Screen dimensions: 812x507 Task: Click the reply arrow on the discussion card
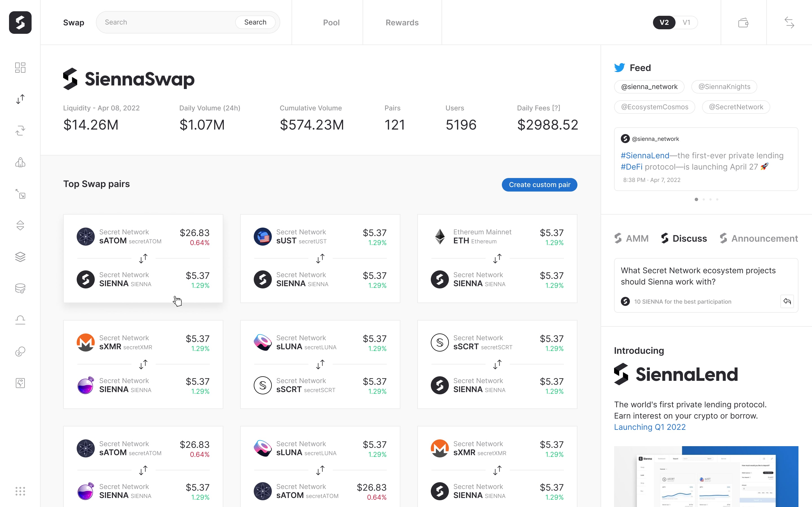787,301
